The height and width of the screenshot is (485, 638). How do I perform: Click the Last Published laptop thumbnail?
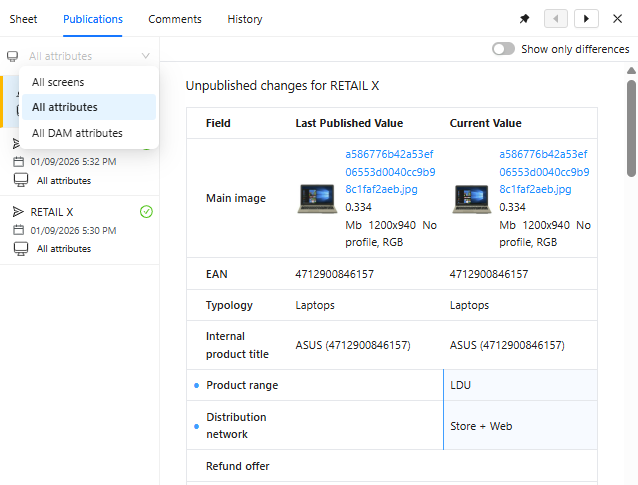[x=317, y=198]
